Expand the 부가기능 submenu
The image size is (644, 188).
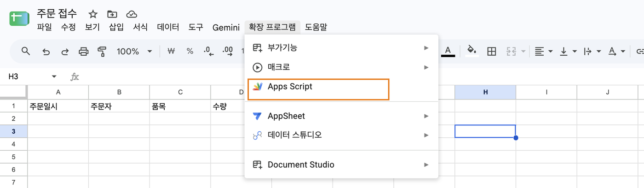(341, 47)
